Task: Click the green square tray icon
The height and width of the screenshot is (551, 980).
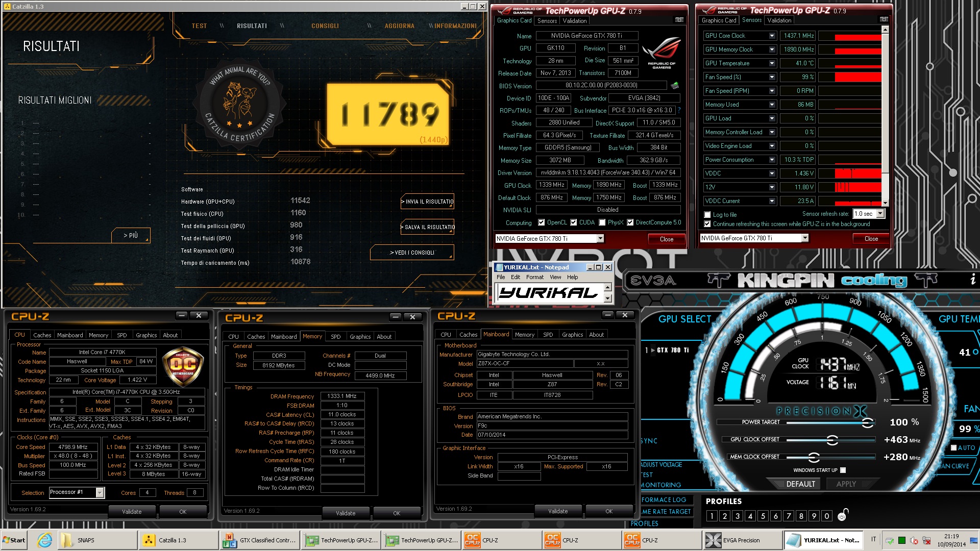Action: click(x=902, y=540)
